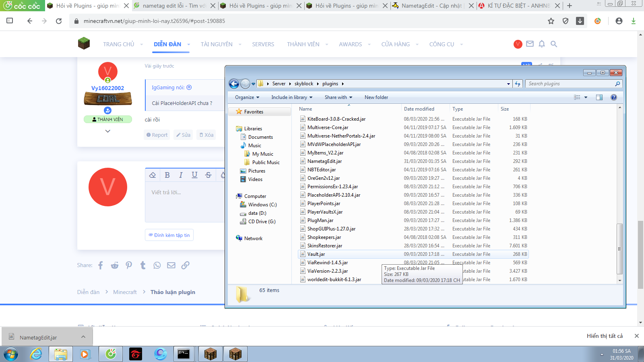Share the thread on Reddit

coord(115,265)
